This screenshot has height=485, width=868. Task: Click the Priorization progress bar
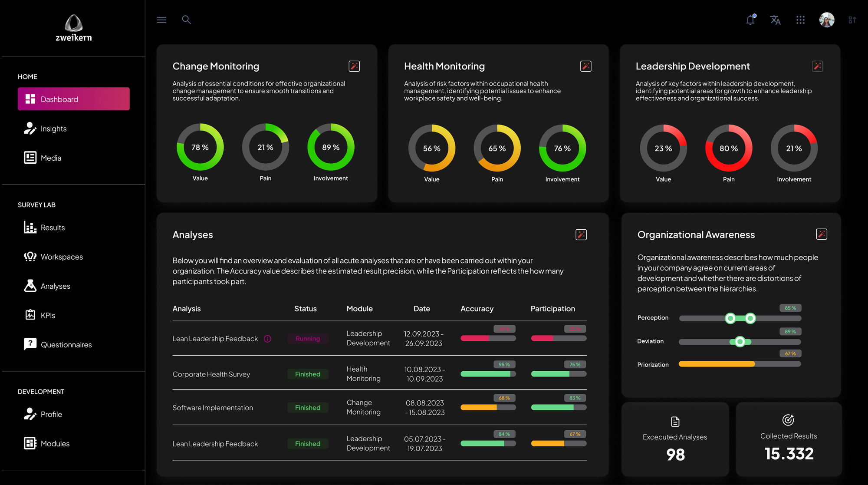pos(740,364)
